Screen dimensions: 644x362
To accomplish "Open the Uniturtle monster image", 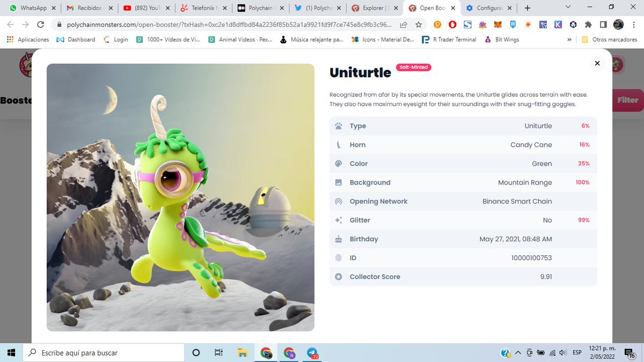I will [x=180, y=197].
